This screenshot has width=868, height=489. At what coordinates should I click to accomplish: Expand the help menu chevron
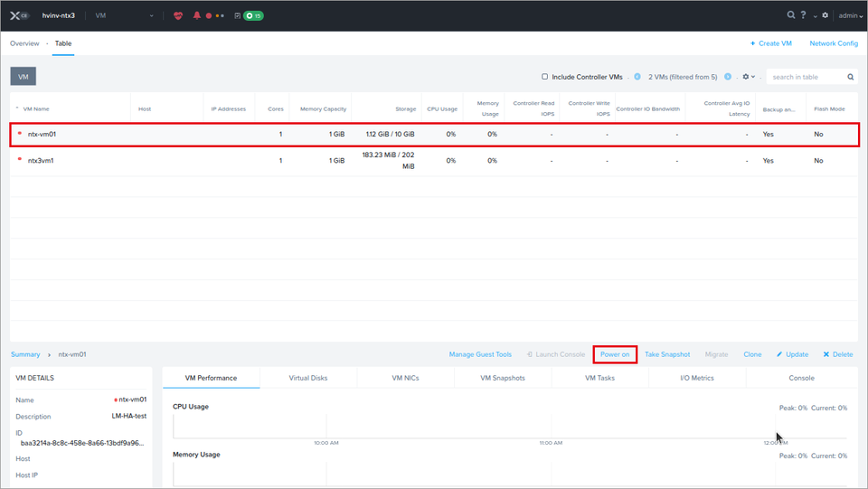point(815,16)
